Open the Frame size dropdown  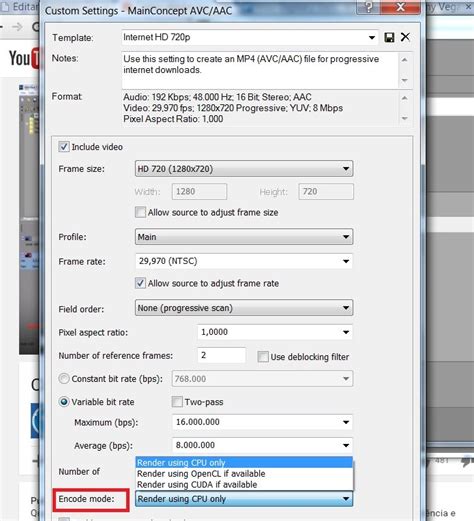244,169
